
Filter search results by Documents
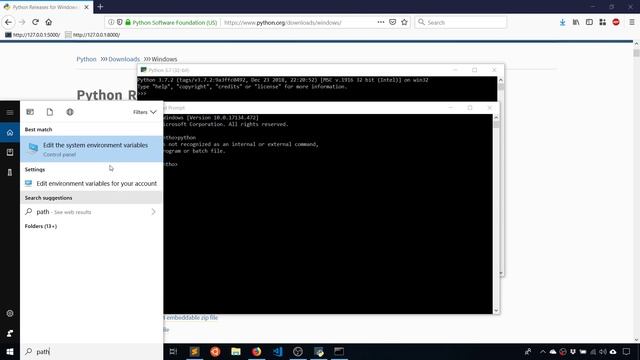tap(50, 112)
